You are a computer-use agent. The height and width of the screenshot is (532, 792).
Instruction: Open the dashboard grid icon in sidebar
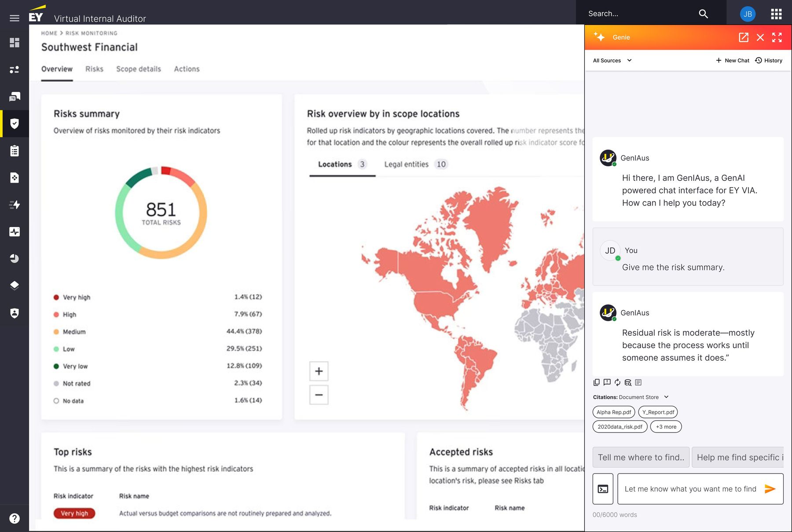(x=15, y=42)
